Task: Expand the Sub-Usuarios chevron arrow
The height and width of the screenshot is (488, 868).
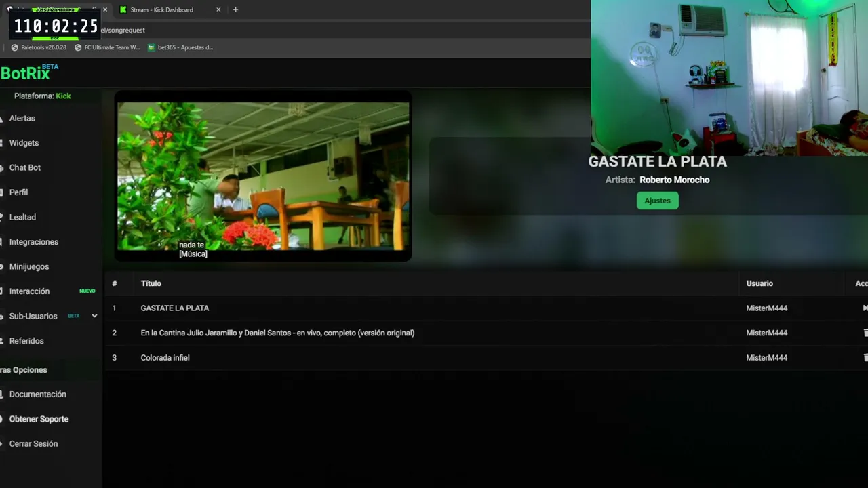Action: (x=94, y=316)
